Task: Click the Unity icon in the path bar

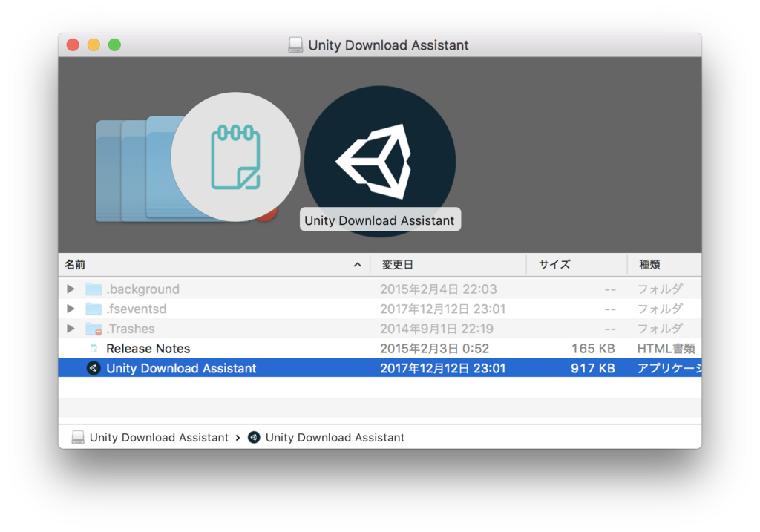Action: [254, 438]
